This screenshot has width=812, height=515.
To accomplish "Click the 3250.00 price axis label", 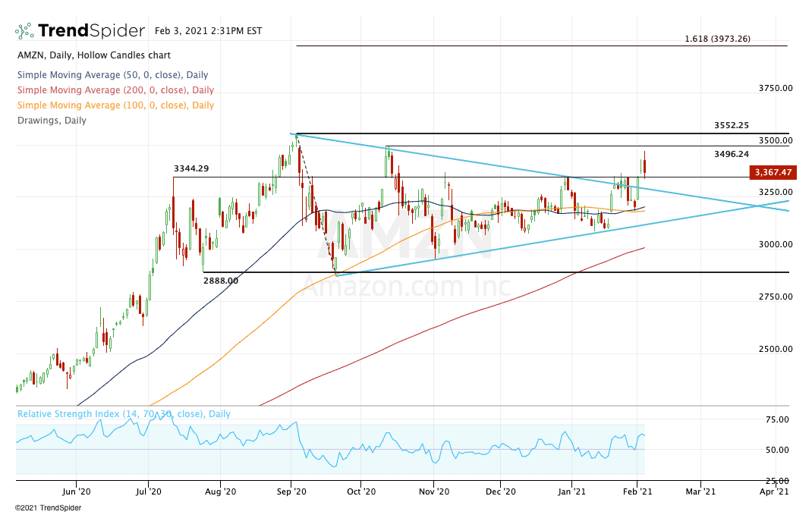I will pos(776,192).
